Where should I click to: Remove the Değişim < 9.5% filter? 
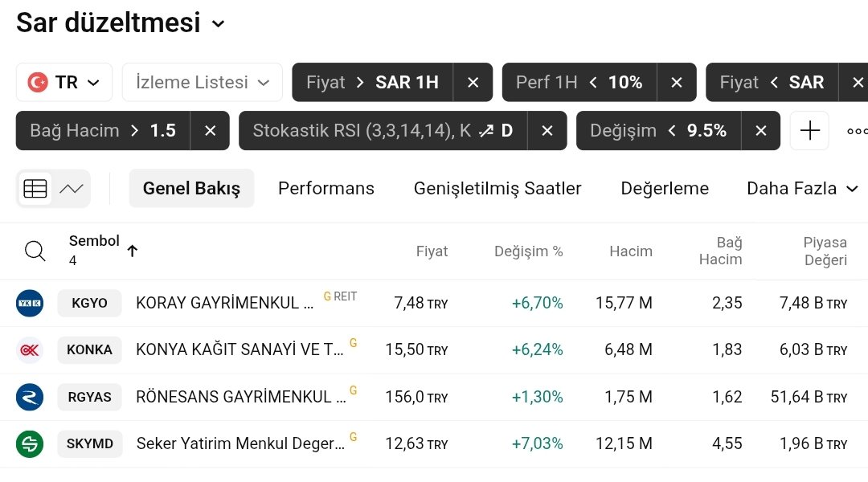[760, 131]
